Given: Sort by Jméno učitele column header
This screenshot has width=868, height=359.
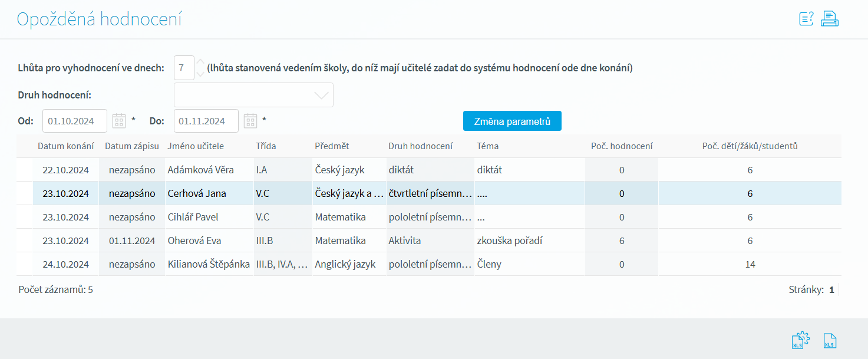Looking at the screenshot, I should 196,146.
